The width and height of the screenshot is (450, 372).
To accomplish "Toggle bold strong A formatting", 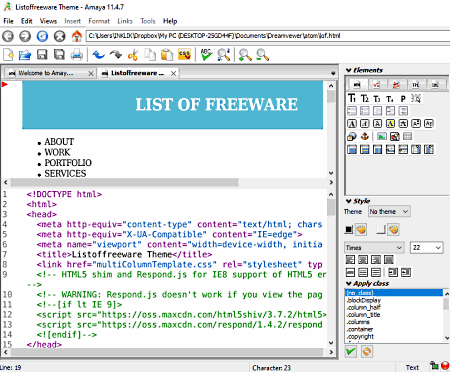I will click(x=352, y=124).
